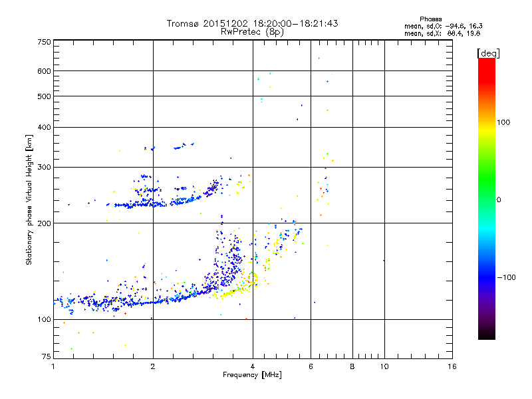
Task: Click the x-axis tick label '10'
Action: coord(384,366)
